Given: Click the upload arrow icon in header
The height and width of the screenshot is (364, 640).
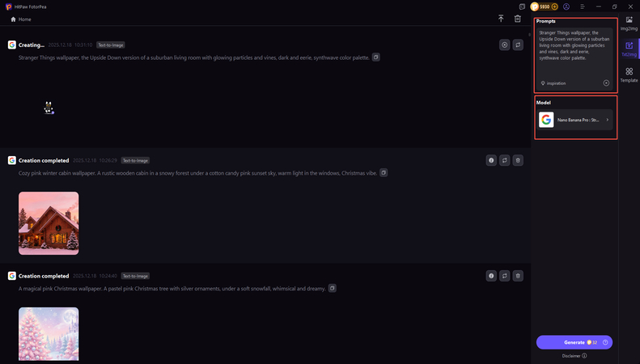Looking at the screenshot, I should (x=501, y=19).
